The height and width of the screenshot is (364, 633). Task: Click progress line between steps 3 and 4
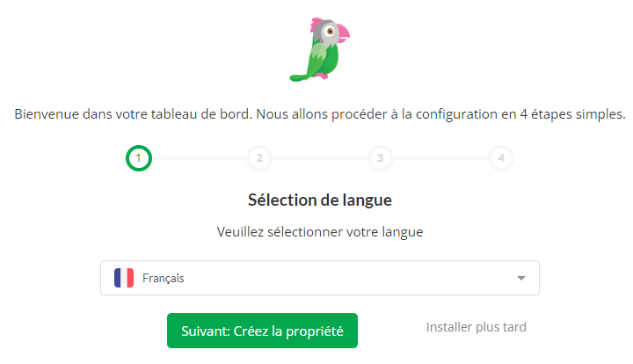440,158
